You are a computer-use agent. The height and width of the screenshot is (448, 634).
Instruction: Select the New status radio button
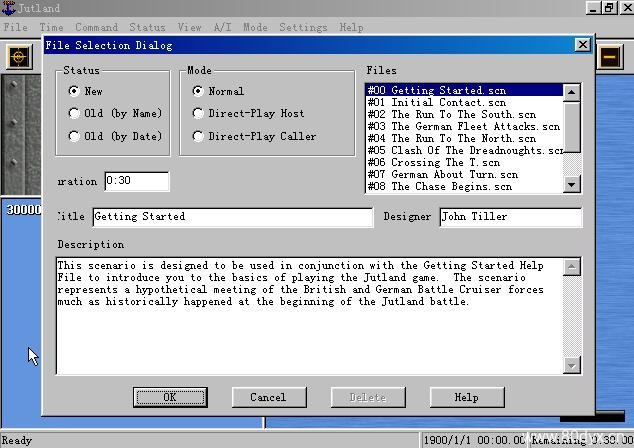(74, 91)
